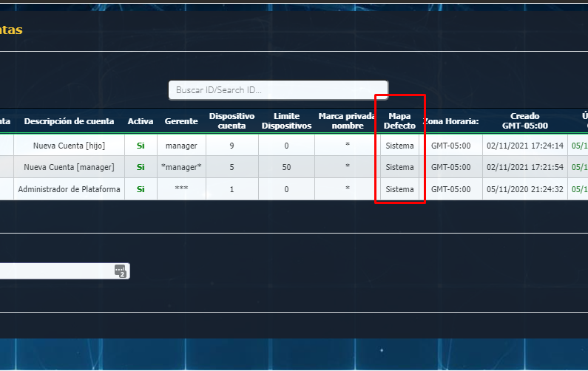This screenshot has width=588, height=371.
Task: Click Sistema in the Nueva Cuenta [manager] row
Action: click(399, 167)
